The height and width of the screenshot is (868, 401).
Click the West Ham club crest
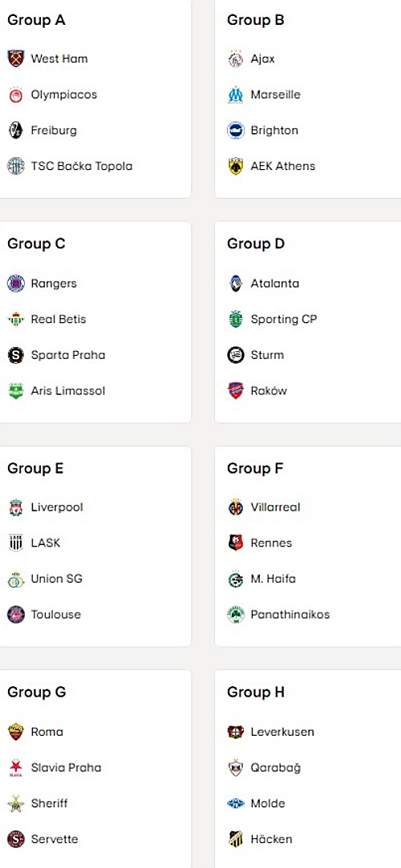[15, 59]
